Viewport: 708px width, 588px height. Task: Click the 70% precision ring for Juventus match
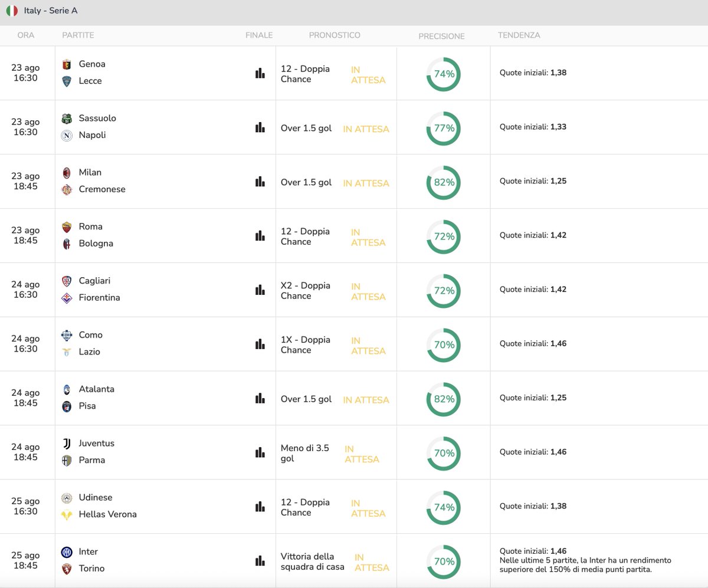click(444, 454)
